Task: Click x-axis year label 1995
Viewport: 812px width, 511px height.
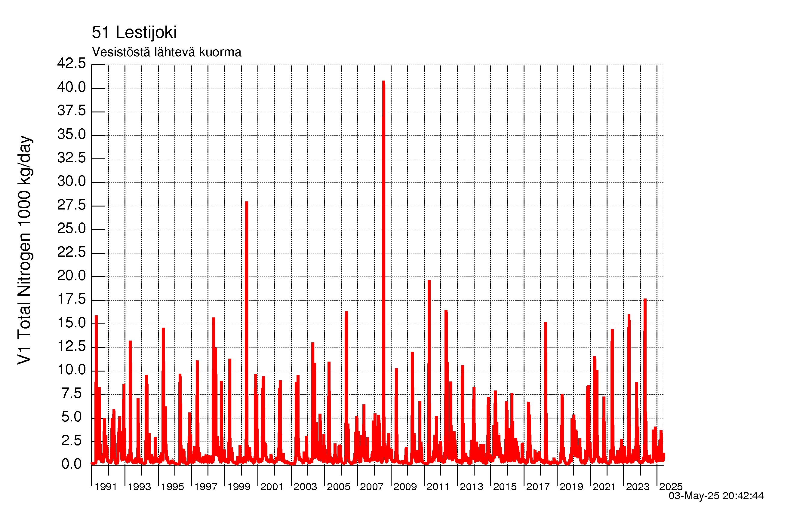Action: [172, 487]
